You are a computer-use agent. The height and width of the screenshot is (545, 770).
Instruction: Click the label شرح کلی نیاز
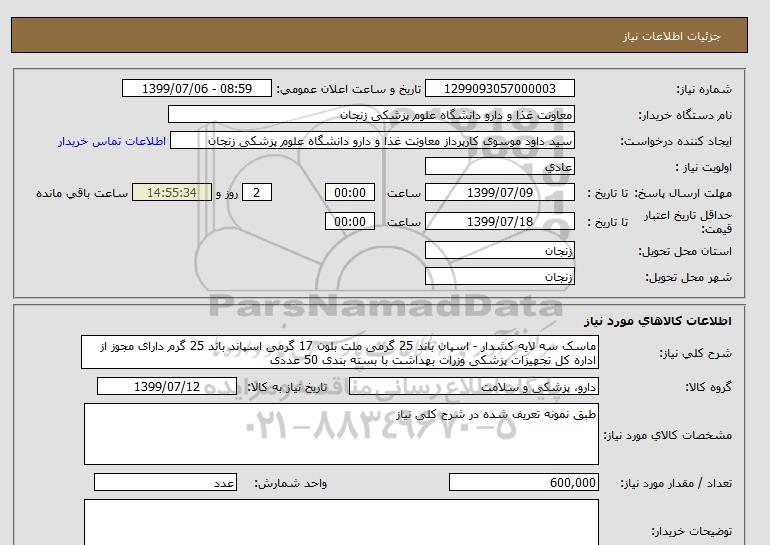[x=696, y=353]
